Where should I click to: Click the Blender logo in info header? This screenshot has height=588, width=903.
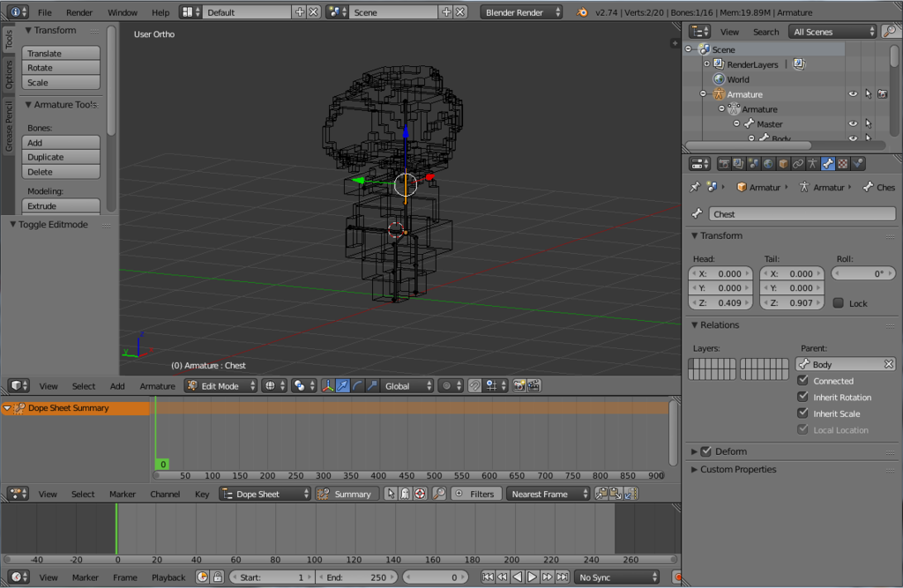tap(582, 12)
